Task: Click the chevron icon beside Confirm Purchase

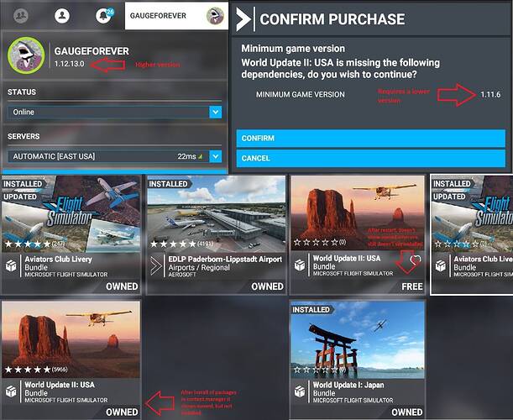Action: click(243, 19)
